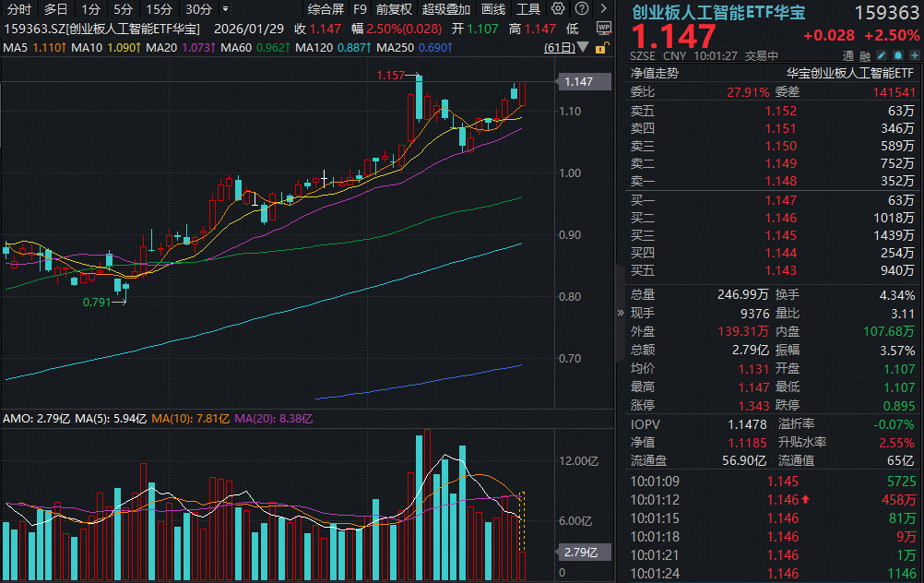The image size is (924, 583).
Task: Open 超级叠加 overlay menu
Action: point(445,8)
